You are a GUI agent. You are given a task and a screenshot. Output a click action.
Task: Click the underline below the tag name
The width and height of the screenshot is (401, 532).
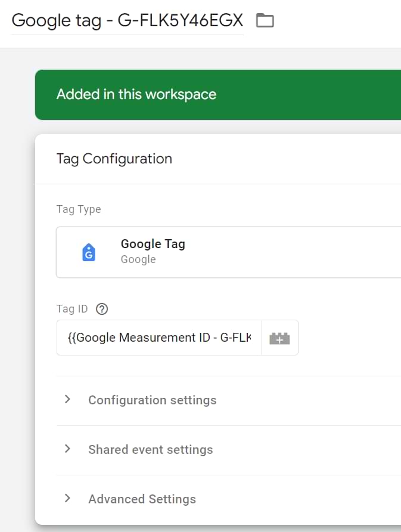click(127, 35)
